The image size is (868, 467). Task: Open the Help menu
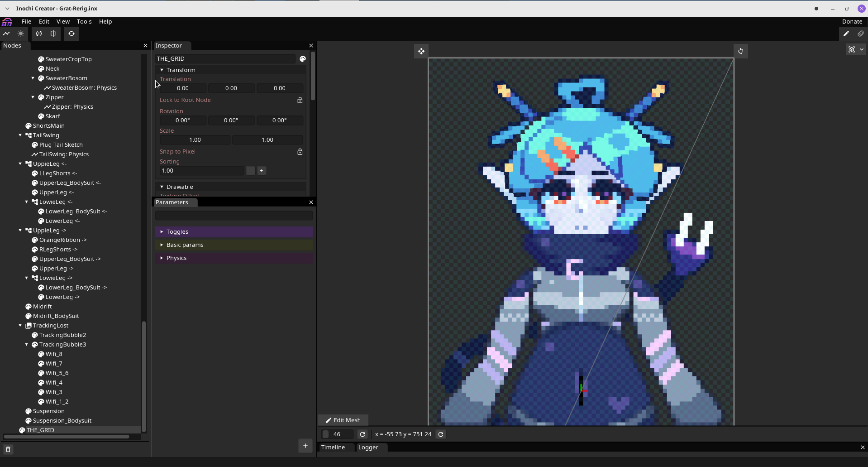click(x=105, y=22)
